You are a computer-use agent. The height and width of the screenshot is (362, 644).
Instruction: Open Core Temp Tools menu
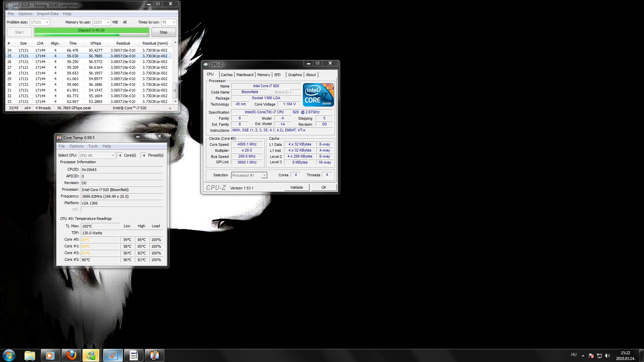point(93,146)
